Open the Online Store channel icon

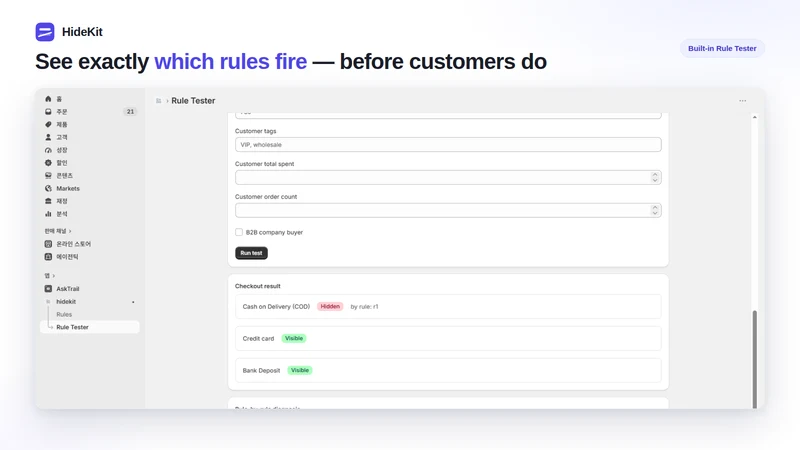point(48,244)
